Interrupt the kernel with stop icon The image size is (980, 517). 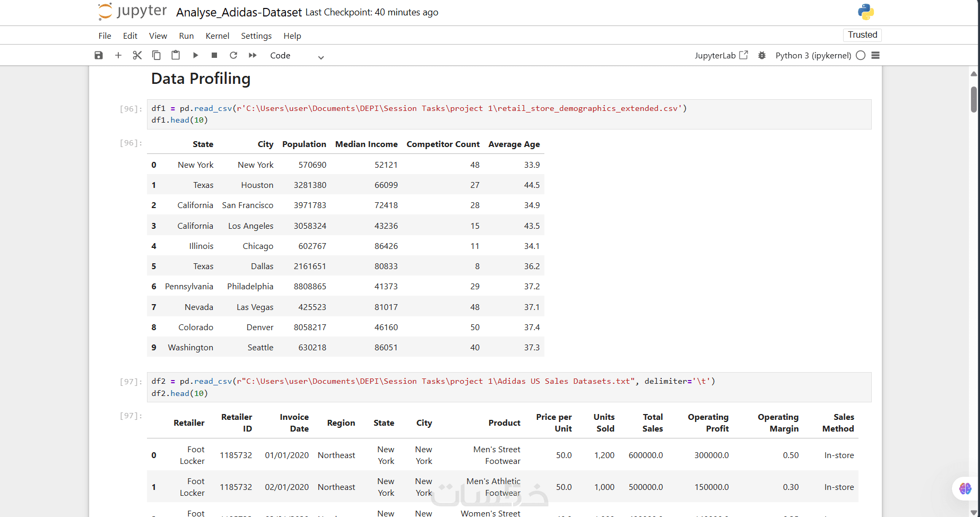(214, 55)
